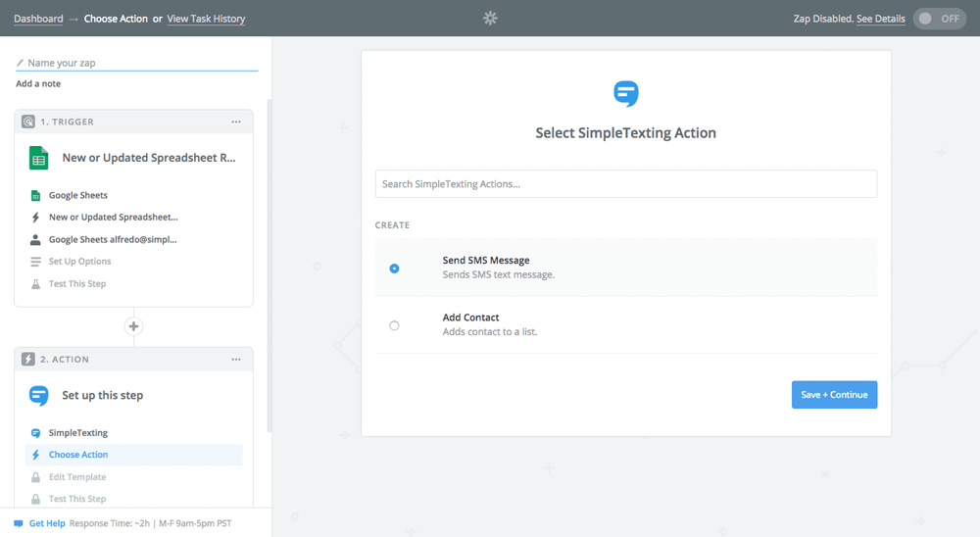This screenshot has width=980, height=537.
Task: Select the Add Contact radio button
Action: click(394, 325)
